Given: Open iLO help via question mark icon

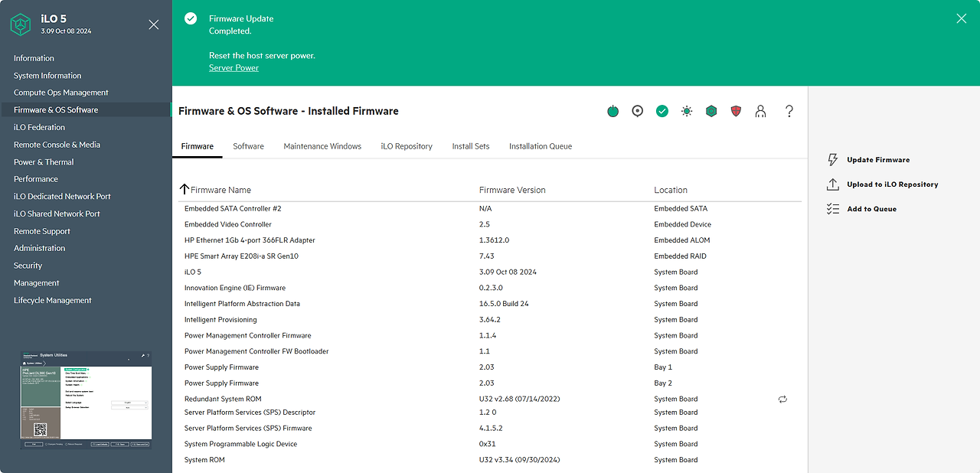Looking at the screenshot, I should (789, 111).
